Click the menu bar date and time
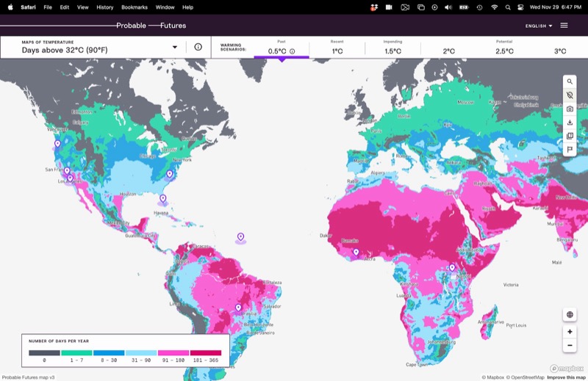 (x=556, y=7)
